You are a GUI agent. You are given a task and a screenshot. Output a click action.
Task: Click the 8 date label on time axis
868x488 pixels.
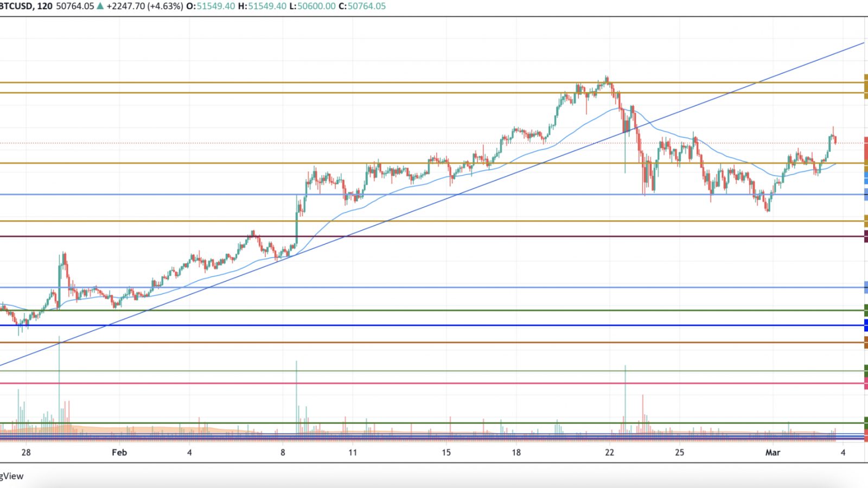[283, 452]
